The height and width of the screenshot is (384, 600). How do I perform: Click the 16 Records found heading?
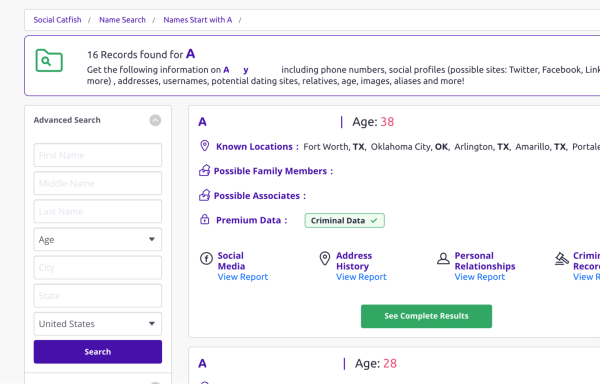141,54
